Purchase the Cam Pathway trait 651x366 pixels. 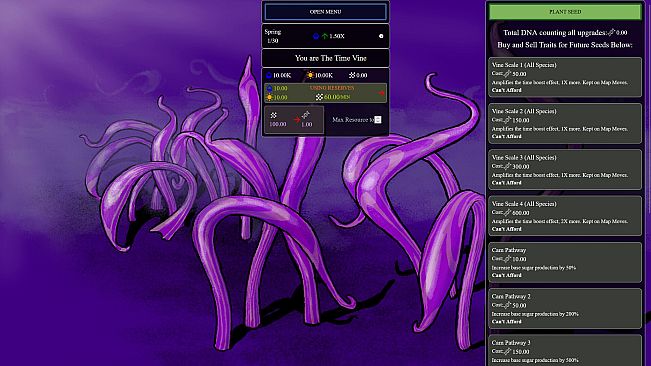(565, 263)
